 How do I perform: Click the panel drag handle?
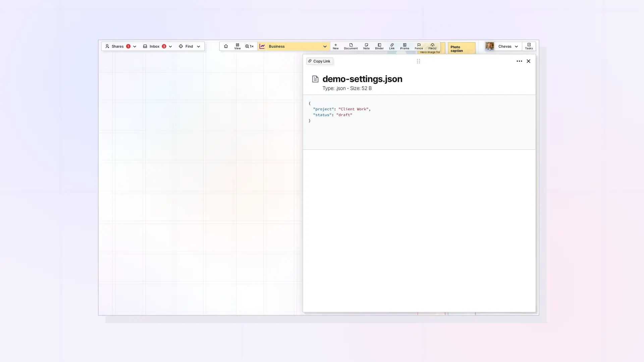click(x=418, y=61)
